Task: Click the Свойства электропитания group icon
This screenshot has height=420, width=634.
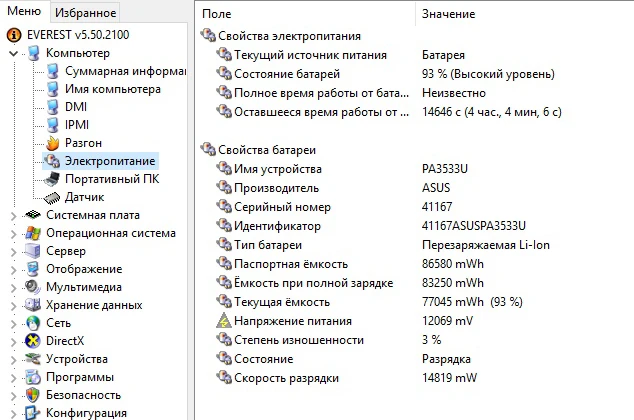Action: click(x=208, y=35)
